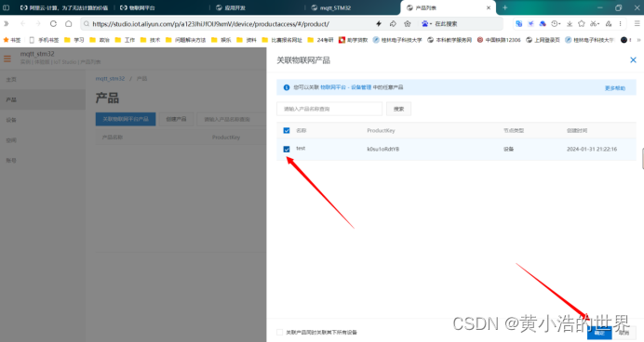Click the lightning speed-mode icon in address bar
The image size is (644, 342).
(x=379, y=24)
